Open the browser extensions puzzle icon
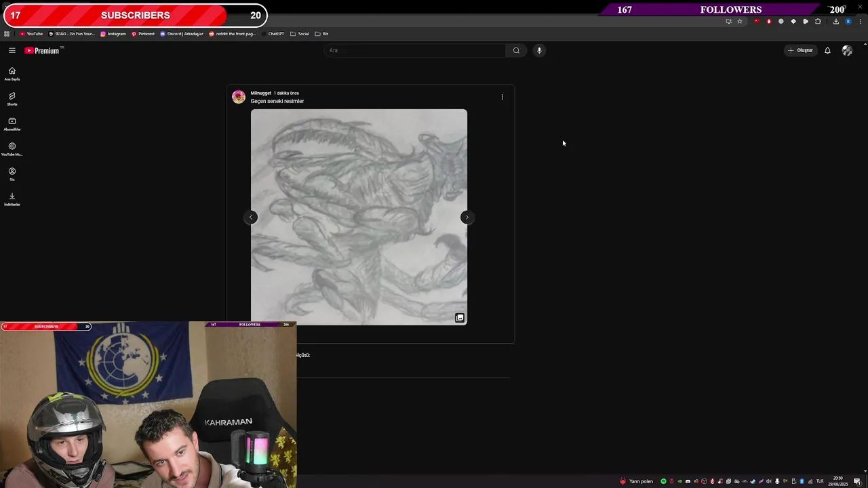The width and height of the screenshot is (868, 488). point(818,21)
